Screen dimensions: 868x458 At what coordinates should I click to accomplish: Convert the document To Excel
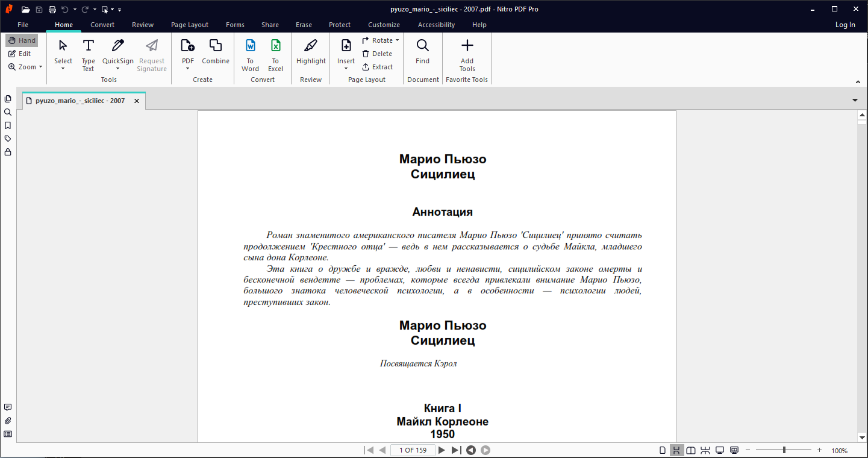[275, 54]
